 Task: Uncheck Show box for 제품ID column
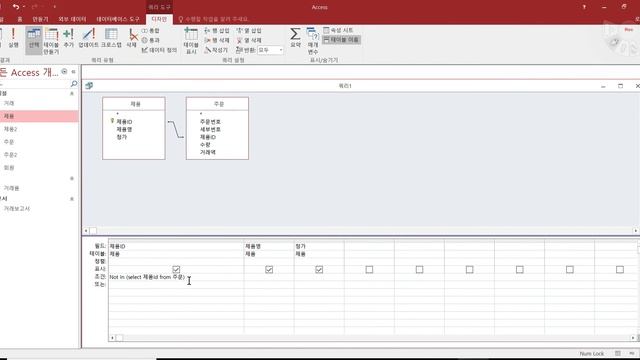click(176, 269)
